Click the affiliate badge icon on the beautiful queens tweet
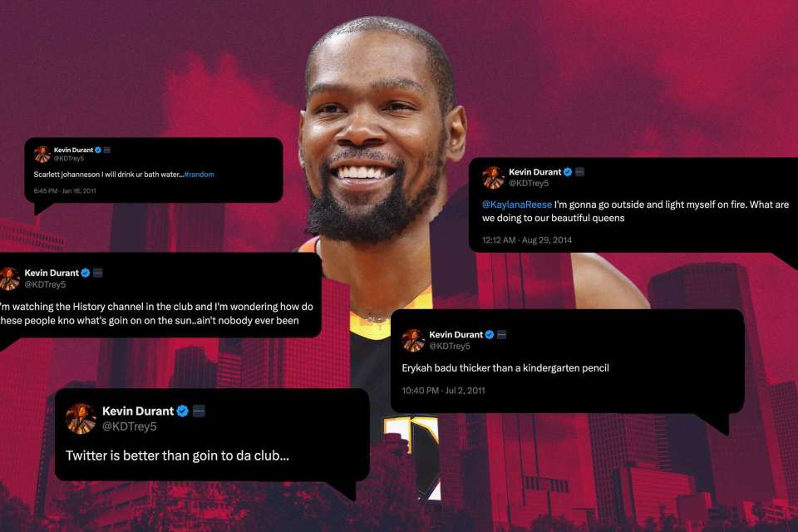Screen dimensions: 798x532 coord(579,172)
